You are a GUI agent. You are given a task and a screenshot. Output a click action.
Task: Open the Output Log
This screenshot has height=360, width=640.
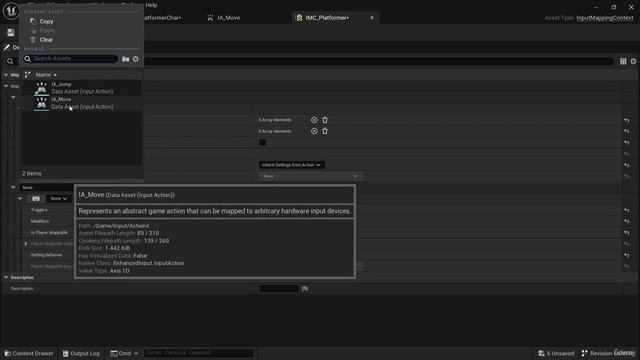tap(81, 353)
